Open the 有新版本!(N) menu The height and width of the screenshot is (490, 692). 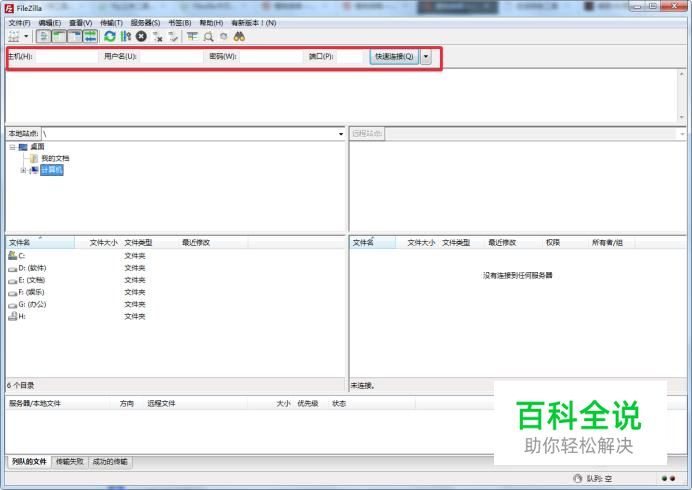click(x=254, y=23)
